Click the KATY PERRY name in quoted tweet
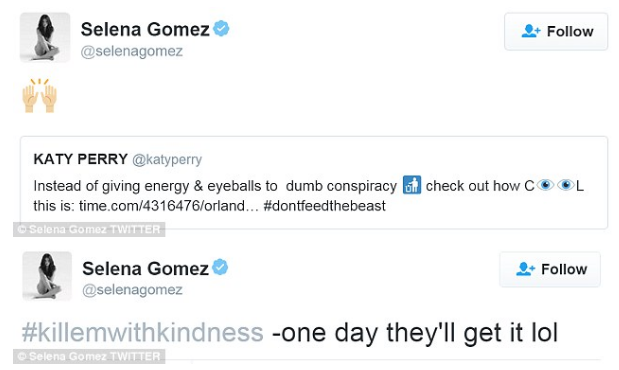The height and width of the screenshot is (370, 619). tap(81, 159)
